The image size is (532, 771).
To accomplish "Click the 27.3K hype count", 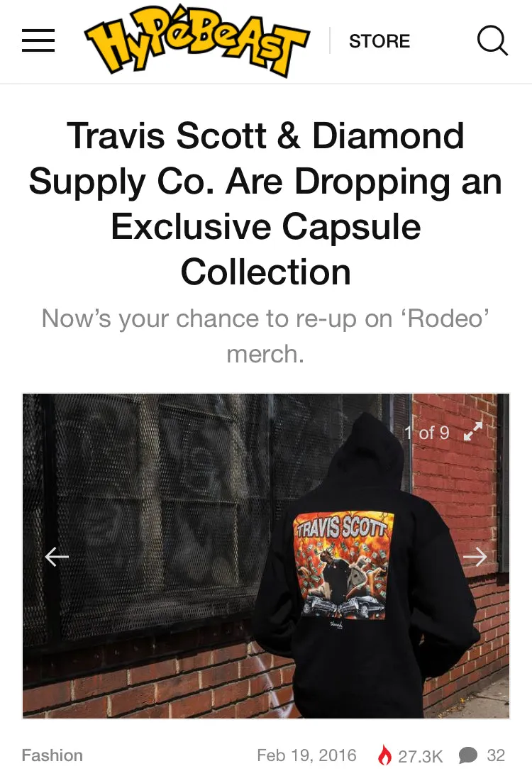I will [x=421, y=756].
